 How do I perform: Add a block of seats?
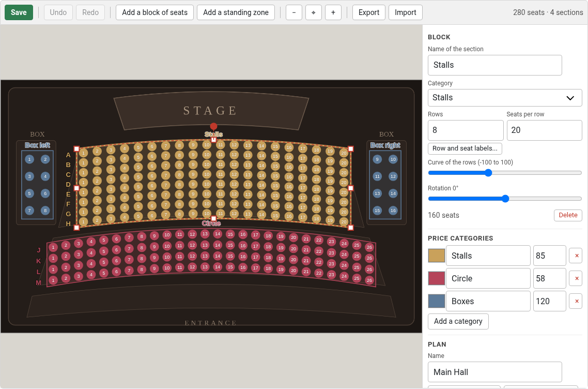tap(154, 12)
